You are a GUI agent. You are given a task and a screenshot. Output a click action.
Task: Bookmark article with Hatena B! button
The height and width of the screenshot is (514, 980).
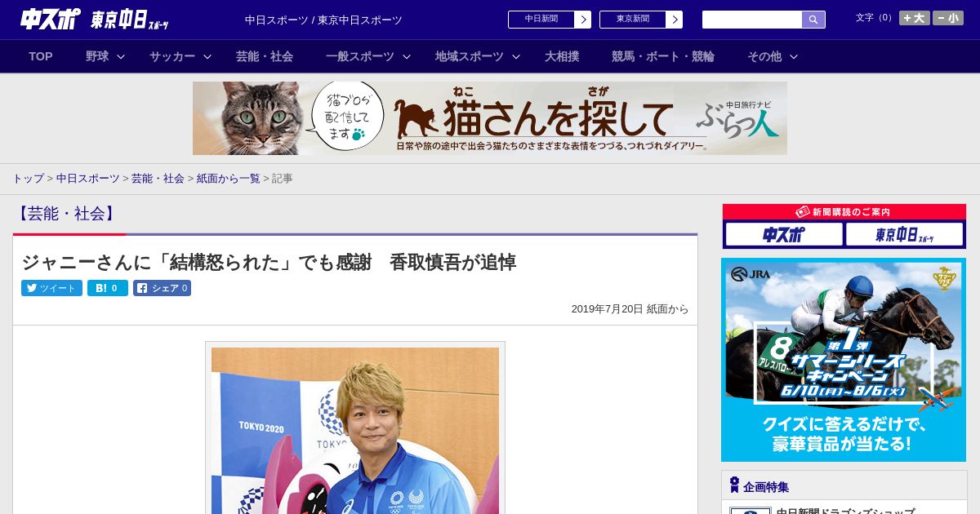pos(108,288)
